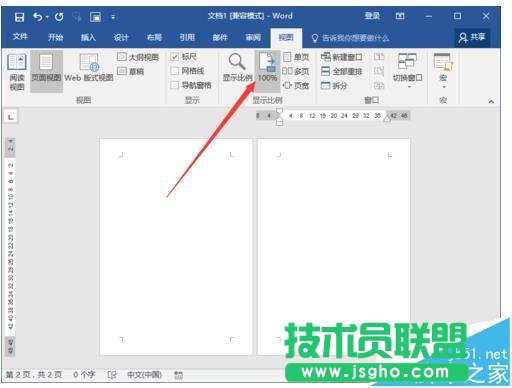Open a 新建窗口 new window
The height and width of the screenshot is (388, 512).
341,57
